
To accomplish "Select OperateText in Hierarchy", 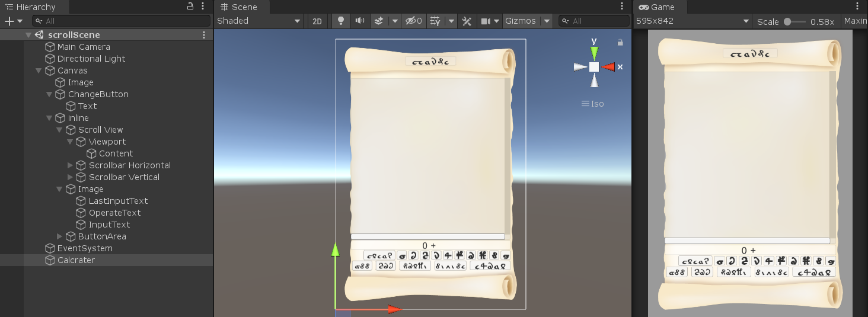I will tap(115, 213).
